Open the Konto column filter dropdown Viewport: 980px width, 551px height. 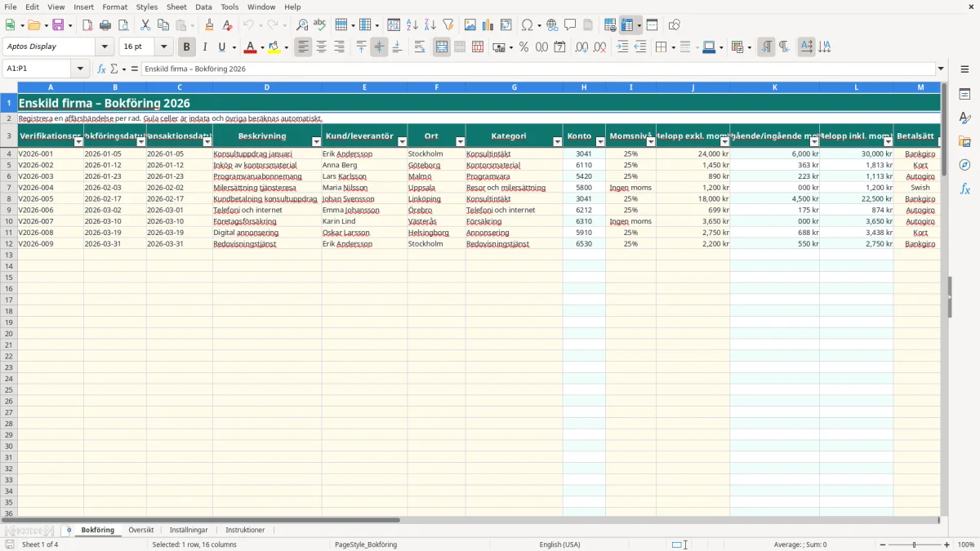click(x=600, y=142)
